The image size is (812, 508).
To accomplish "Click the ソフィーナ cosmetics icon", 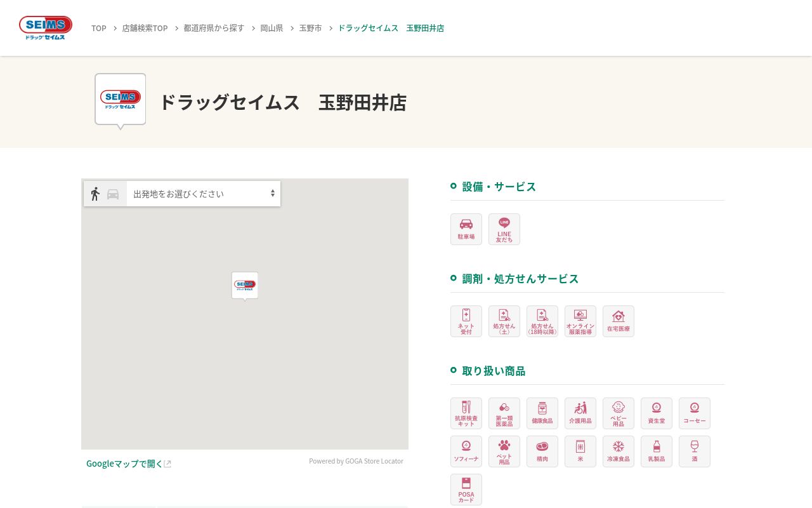I will tap(466, 451).
